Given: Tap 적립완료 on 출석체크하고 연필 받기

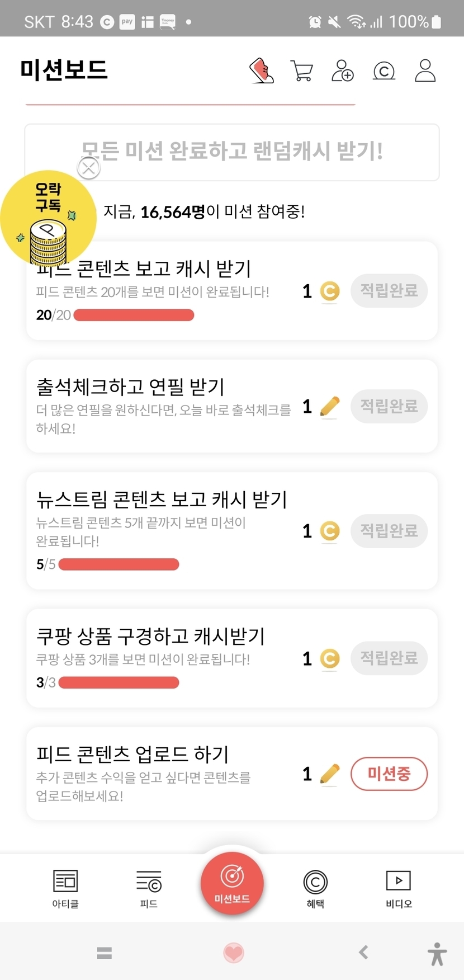Looking at the screenshot, I should click(389, 406).
